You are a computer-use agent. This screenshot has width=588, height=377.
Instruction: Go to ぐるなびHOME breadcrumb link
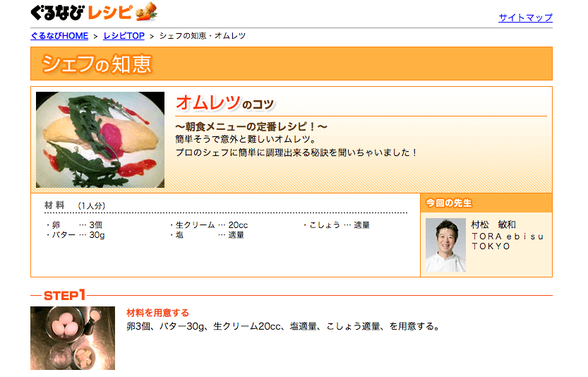tap(59, 35)
